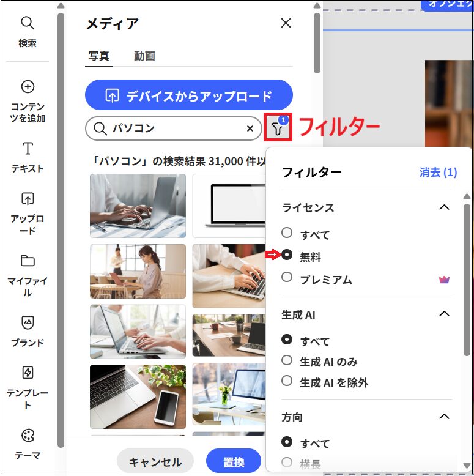Image resolution: width=474 pixels, height=476 pixels.
Task: Select white-screen laptop mockup photo
Action: pyautogui.click(x=229, y=206)
